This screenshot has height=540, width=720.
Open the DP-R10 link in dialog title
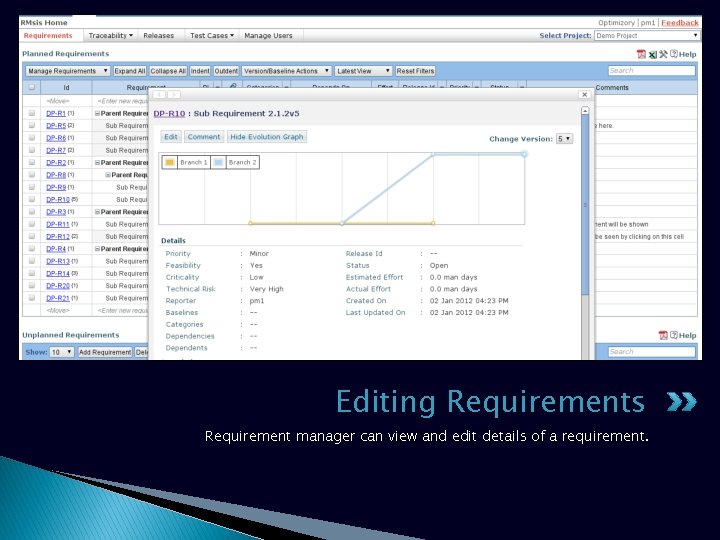[169, 113]
